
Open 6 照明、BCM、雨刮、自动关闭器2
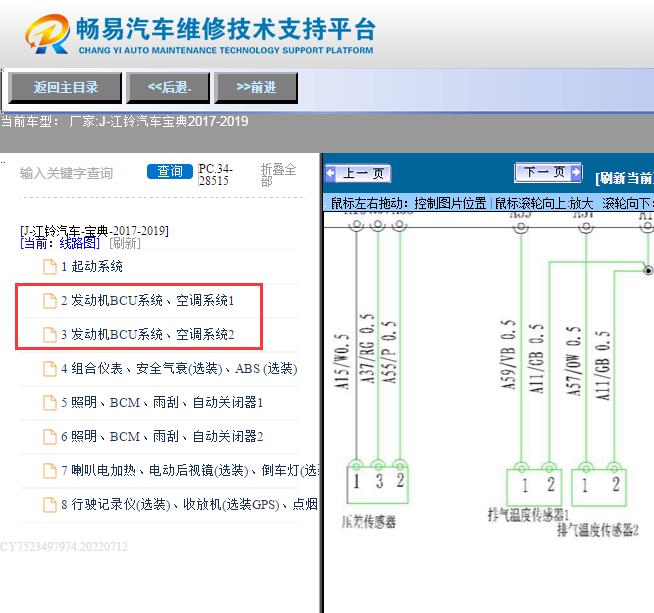tap(162, 437)
